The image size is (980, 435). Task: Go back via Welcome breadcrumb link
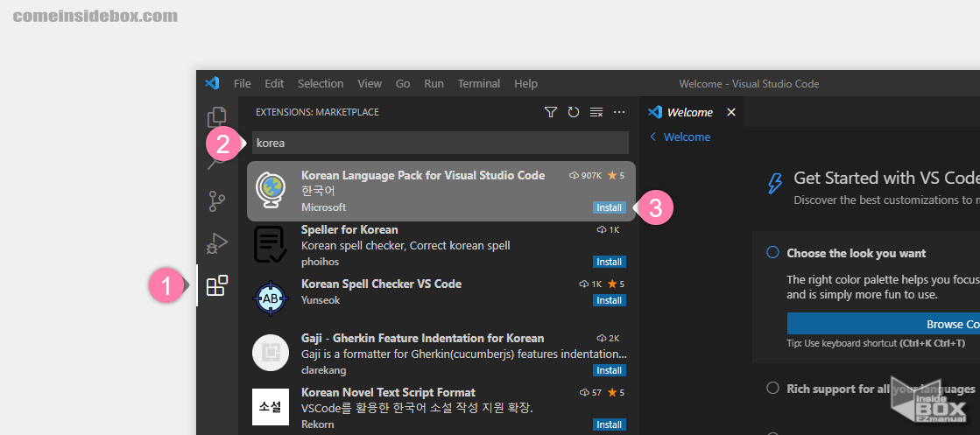tap(680, 137)
